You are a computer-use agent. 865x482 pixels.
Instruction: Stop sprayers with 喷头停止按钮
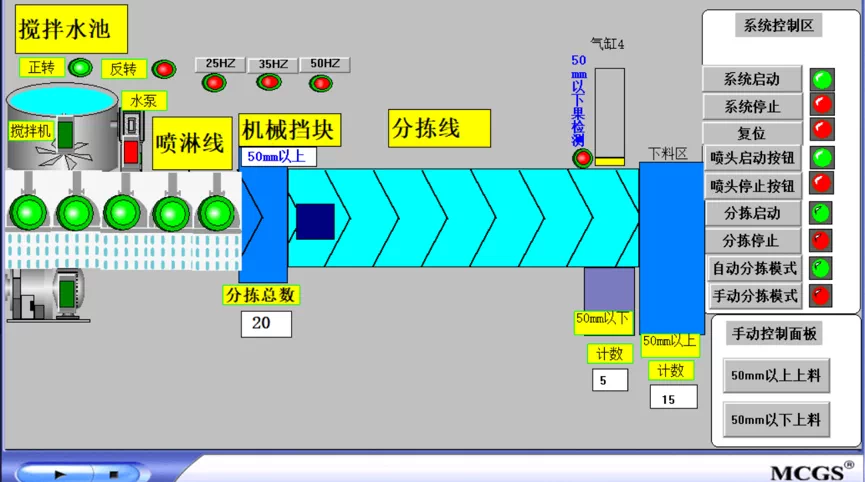point(753,186)
